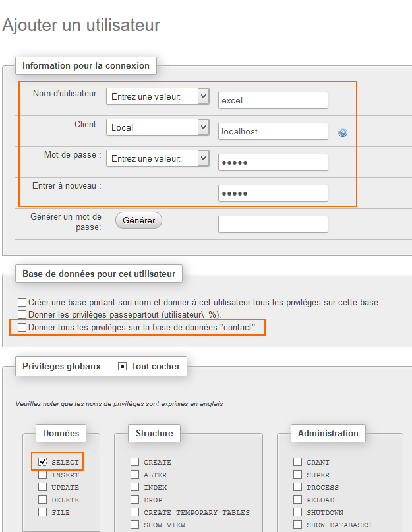The height and width of the screenshot is (532, 412).
Task: Click the help icon beside localhost field
Action: pos(343,133)
